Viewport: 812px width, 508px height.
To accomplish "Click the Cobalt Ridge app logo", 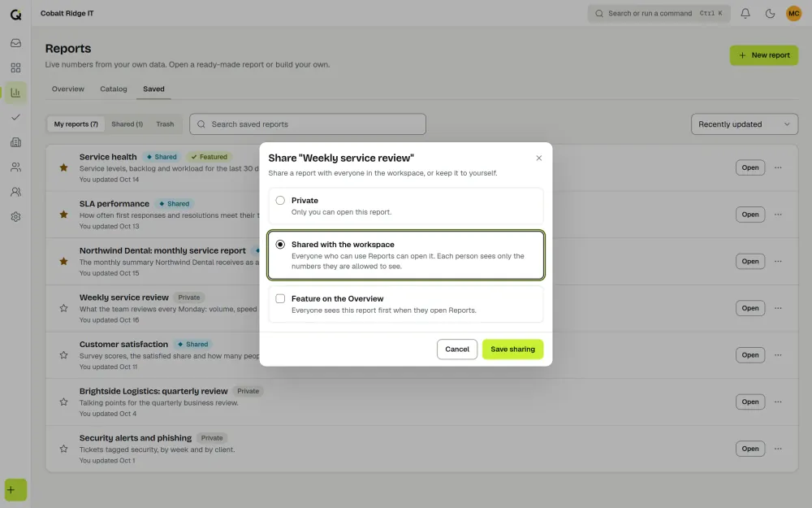I will pyautogui.click(x=15, y=15).
